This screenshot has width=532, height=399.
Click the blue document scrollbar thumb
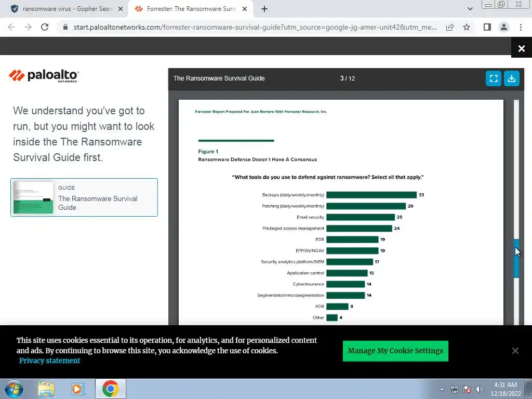516,259
